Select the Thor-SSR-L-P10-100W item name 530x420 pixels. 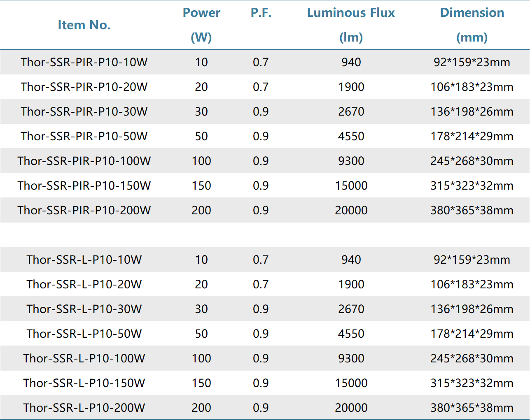[84, 358]
